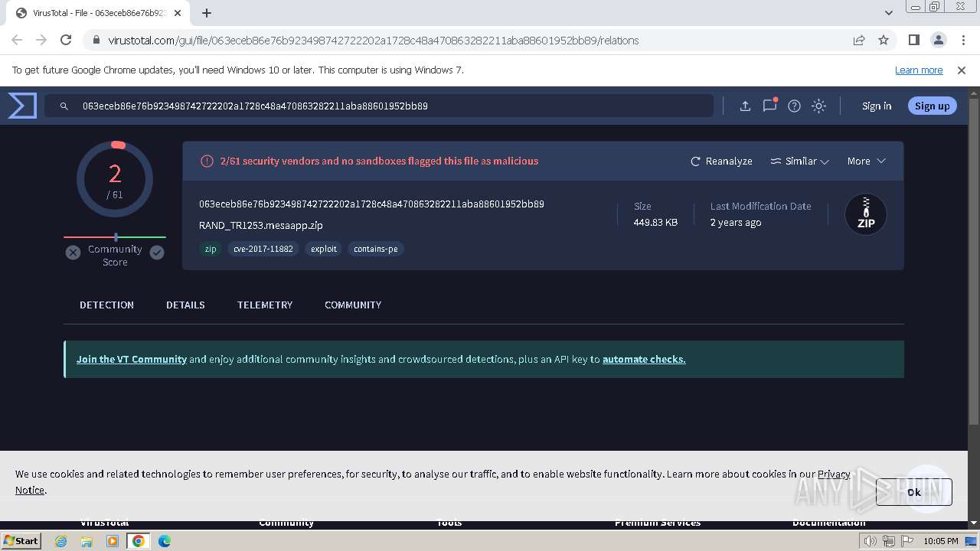980x551 pixels.
Task: Click the upload file icon
Action: [745, 106]
